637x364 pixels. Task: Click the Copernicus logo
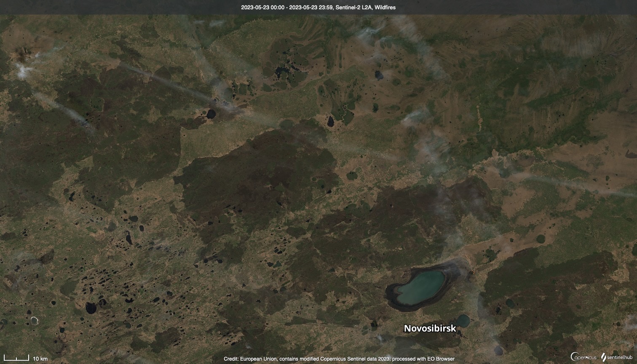[x=583, y=356]
